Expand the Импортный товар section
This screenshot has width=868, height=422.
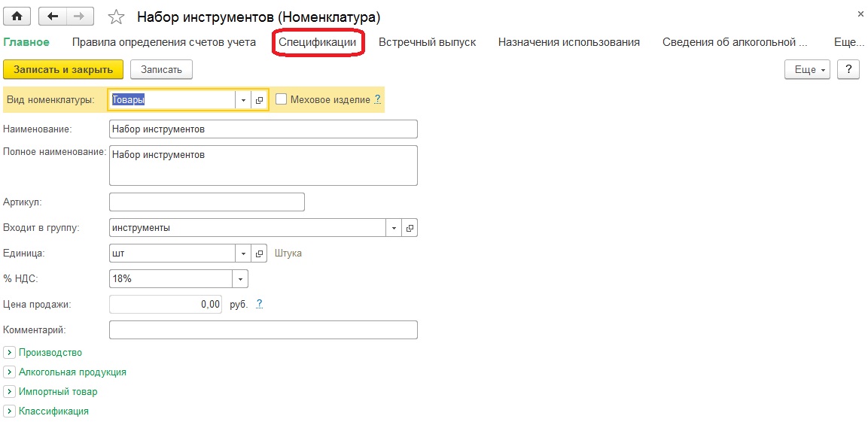click(x=50, y=392)
